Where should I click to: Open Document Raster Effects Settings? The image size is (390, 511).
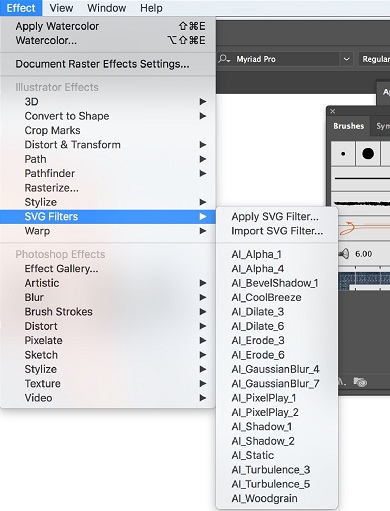108,64
